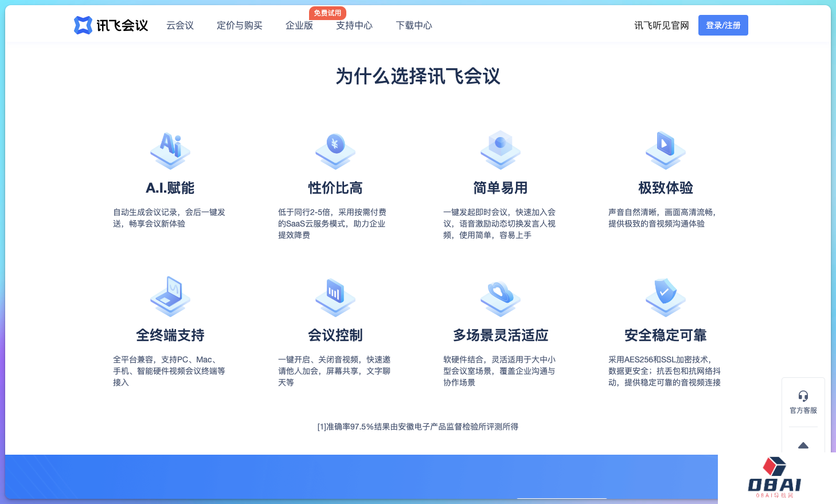Click the description starting 软硬件结合
This screenshot has height=504, width=836.
(499, 371)
